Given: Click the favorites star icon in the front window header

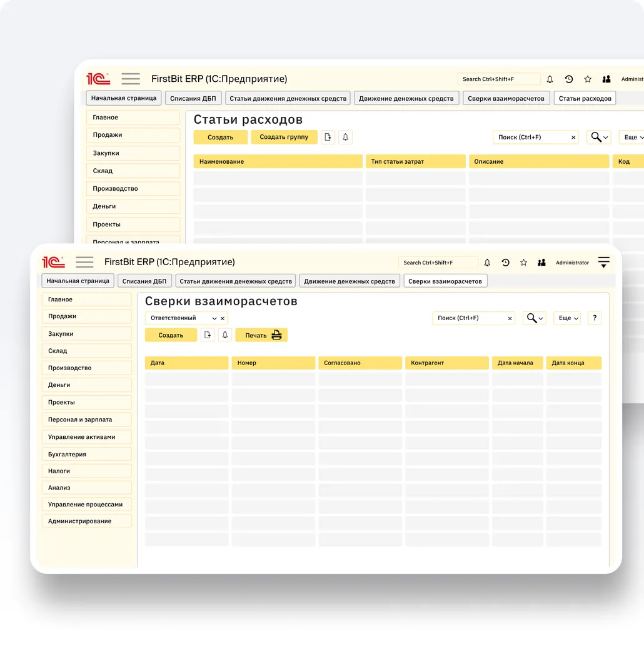Looking at the screenshot, I should click(x=524, y=263).
